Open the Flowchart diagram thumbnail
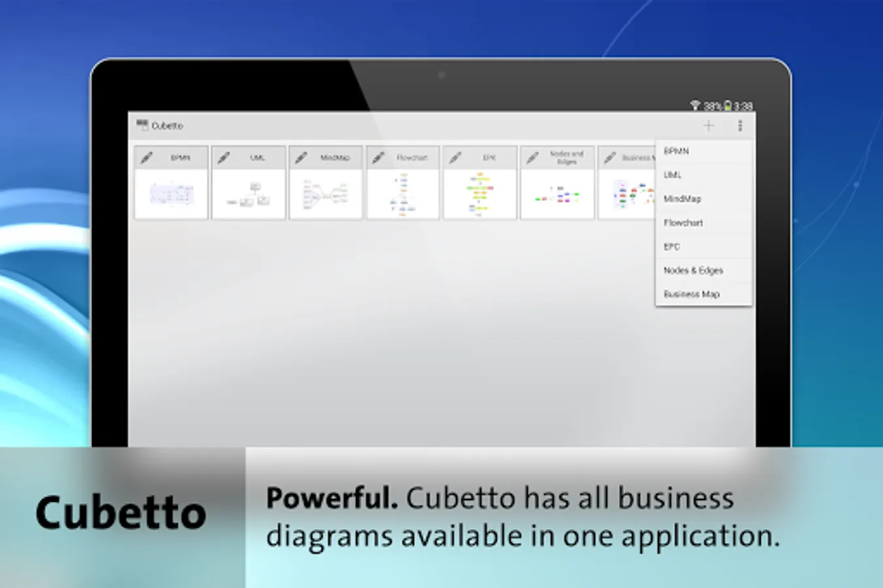883x588 pixels. tap(403, 194)
